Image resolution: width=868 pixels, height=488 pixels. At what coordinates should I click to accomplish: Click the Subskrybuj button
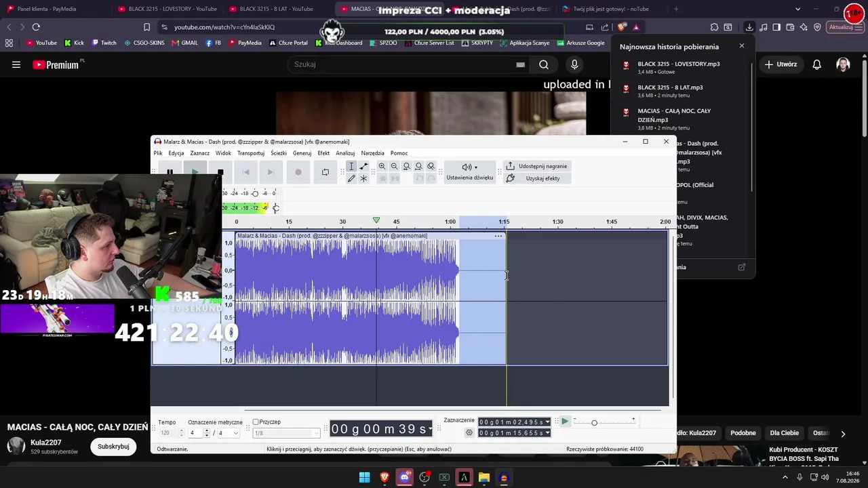click(x=113, y=447)
